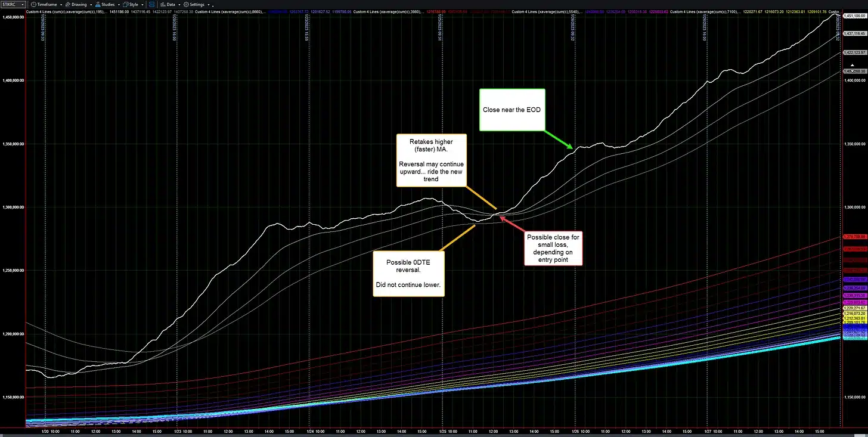Click the 1,350,000.00 right axis label
868x437 pixels.
[x=854, y=144]
